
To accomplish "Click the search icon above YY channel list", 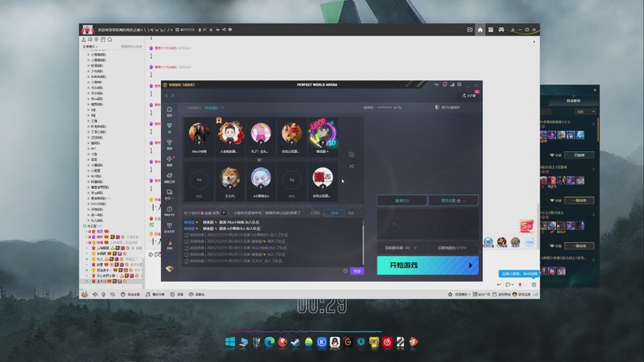I will (109, 39).
